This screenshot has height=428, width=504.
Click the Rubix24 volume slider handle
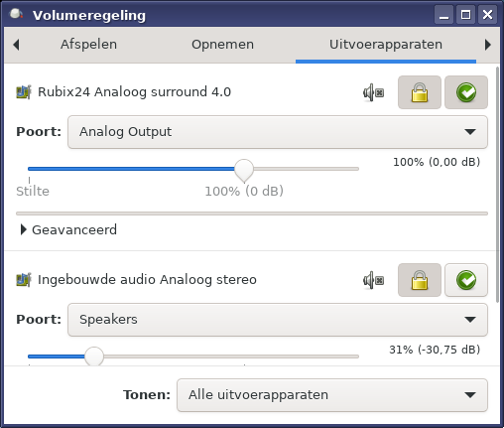pos(244,170)
